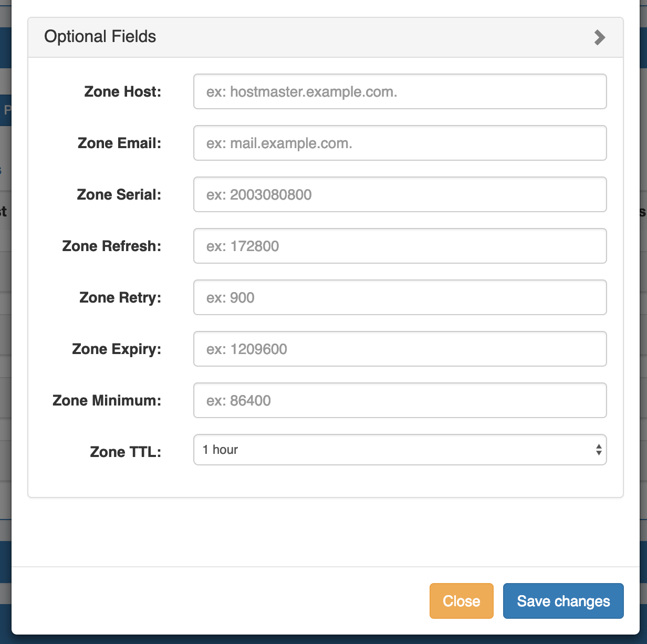
Task: Click the Zone Expiry input field
Action: tap(400, 349)
